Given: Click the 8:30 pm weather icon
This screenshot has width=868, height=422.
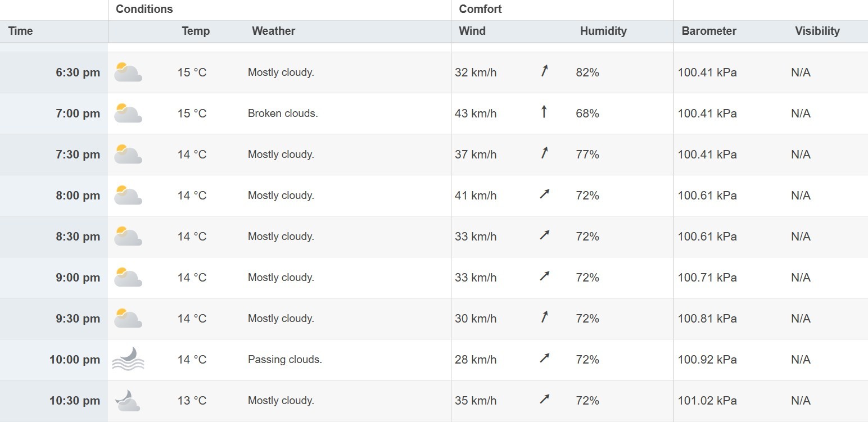Looking at the screenshot, I should [x=128, y=237].
